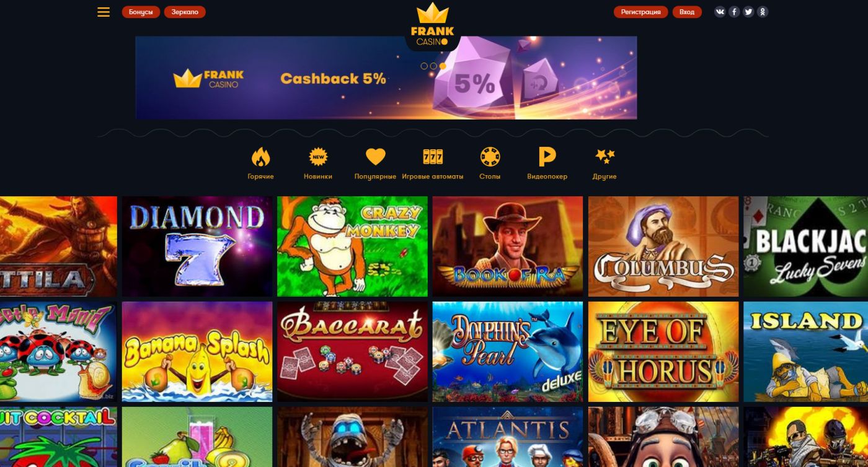Open the Twitter social icon
The width and height of the screenshot is (868, 467).
point(748,12)
